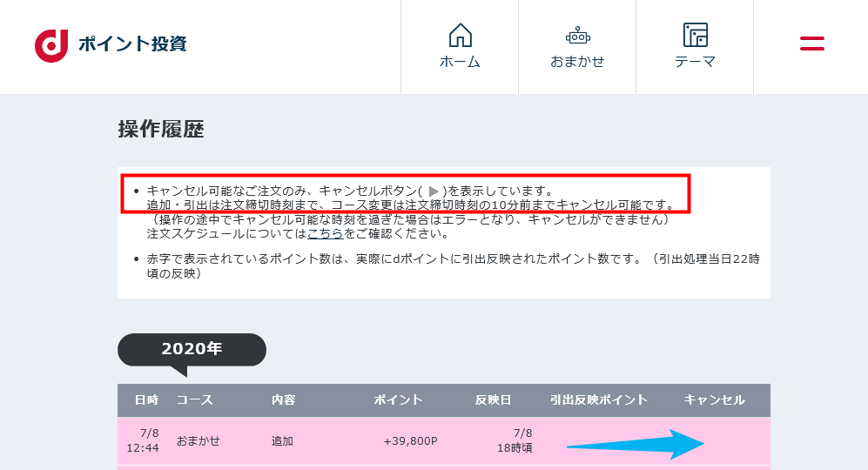
Task: Go to テーマ menu label
Action: point(695,62)
